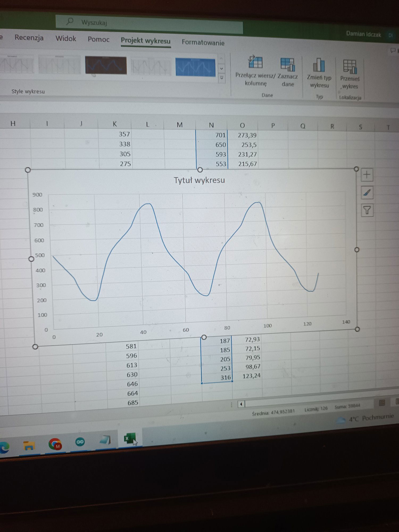This screenshot has height=532, width=399.
Task: Switch to Normal view in the status bar
Action: click(382, 403)
